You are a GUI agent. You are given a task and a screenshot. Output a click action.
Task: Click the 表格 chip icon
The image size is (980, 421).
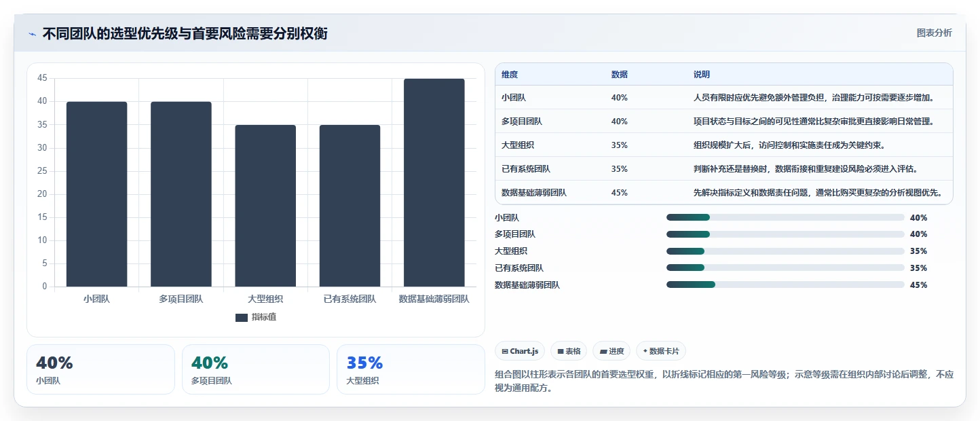pos(561,351)
